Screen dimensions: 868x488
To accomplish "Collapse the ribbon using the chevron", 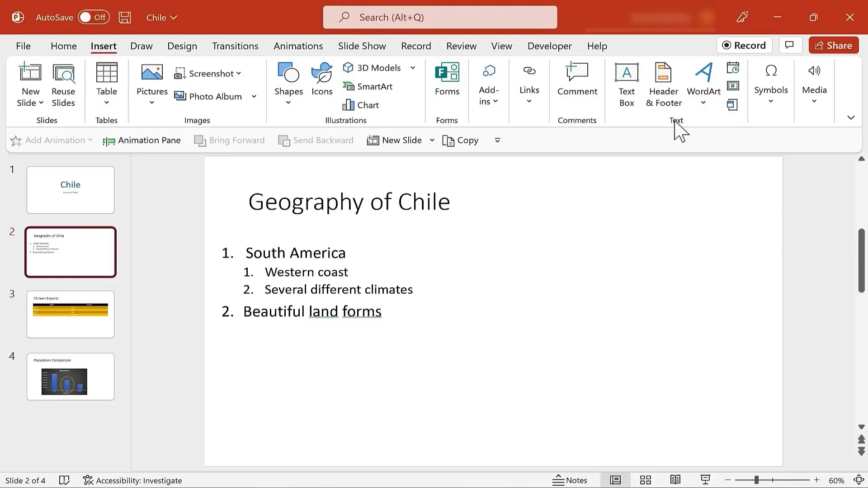I will (850, 117).
